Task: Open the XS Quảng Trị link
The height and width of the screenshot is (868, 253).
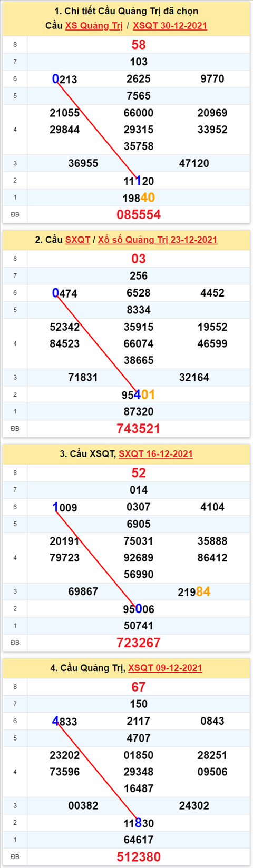Action: (x=94, y=26)
